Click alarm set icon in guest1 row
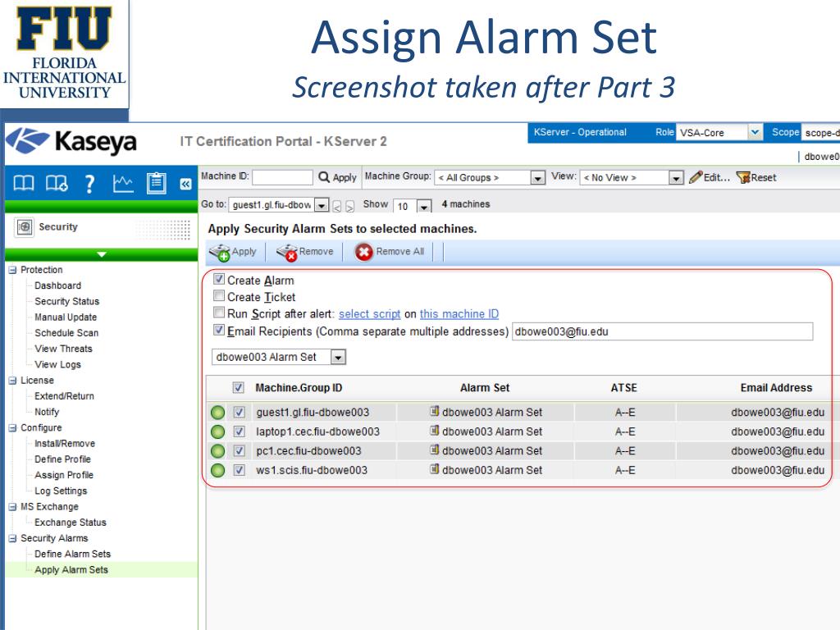The image size is (840, 630). click(435, 412)
